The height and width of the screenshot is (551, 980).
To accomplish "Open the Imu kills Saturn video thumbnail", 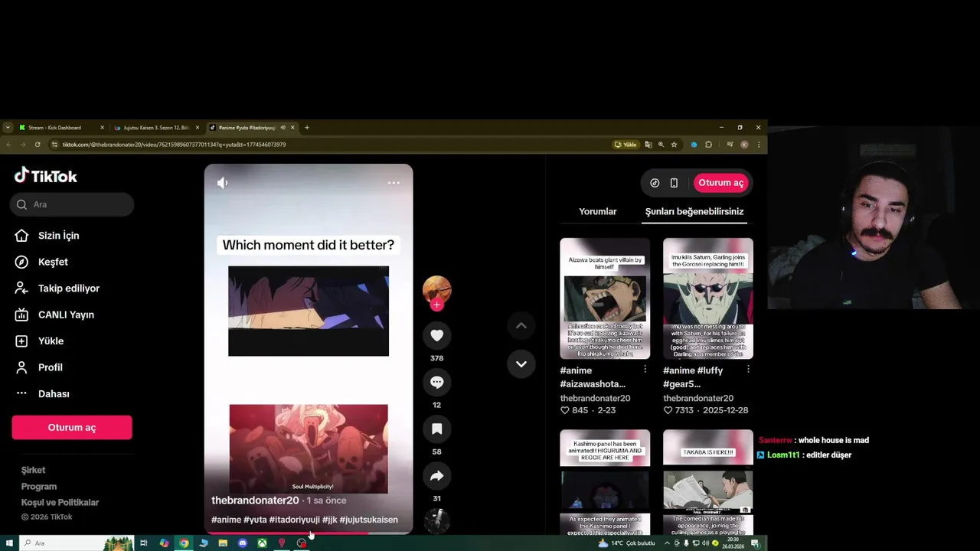I will point(708,298).
